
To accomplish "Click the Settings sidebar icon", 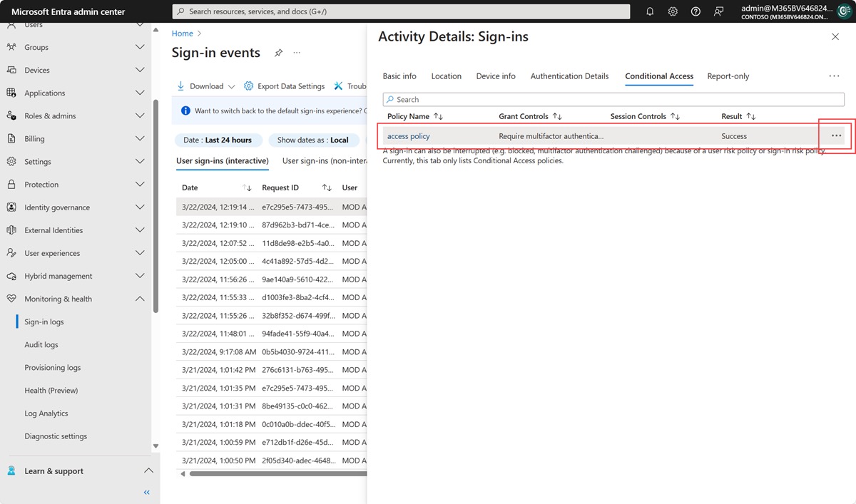I will click(x=11, y=161).
